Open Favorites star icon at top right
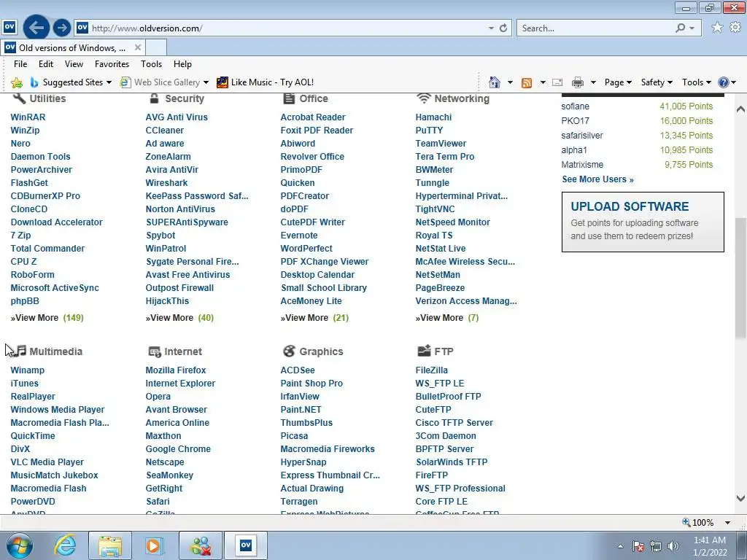This screenshot has width=747, height=560. (717, 28)
